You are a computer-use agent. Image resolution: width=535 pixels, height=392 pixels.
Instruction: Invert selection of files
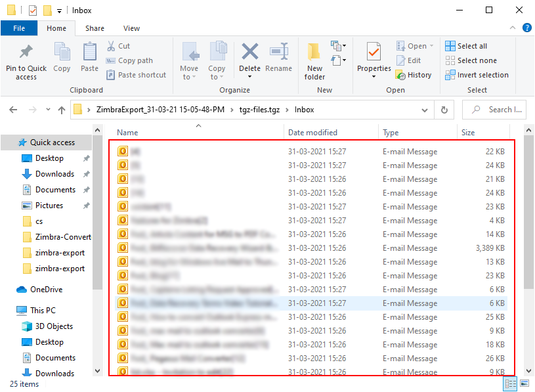point(477,75)
